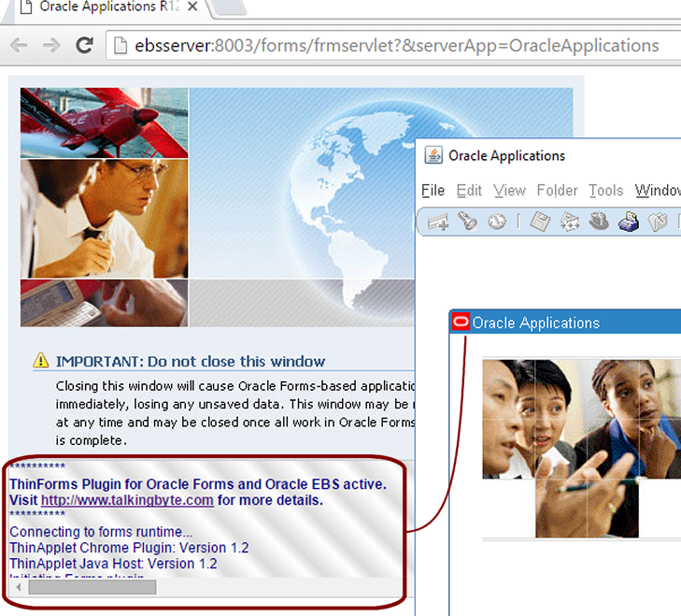Click the Save diskette toolbar icon

point(540,222)
